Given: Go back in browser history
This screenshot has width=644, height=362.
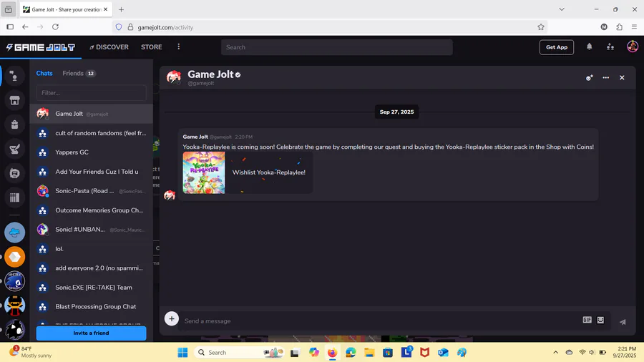Looking at the screenshot, I should click(25, 26).
